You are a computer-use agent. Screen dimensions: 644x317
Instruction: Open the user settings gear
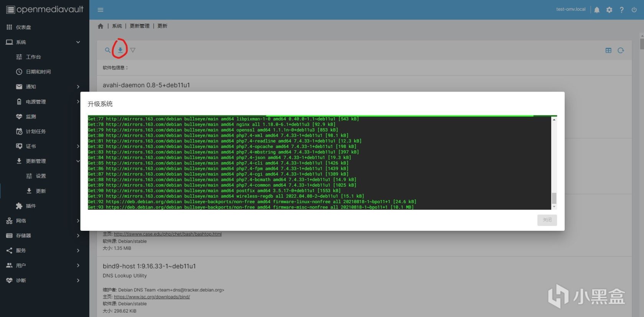click(609, 10)
